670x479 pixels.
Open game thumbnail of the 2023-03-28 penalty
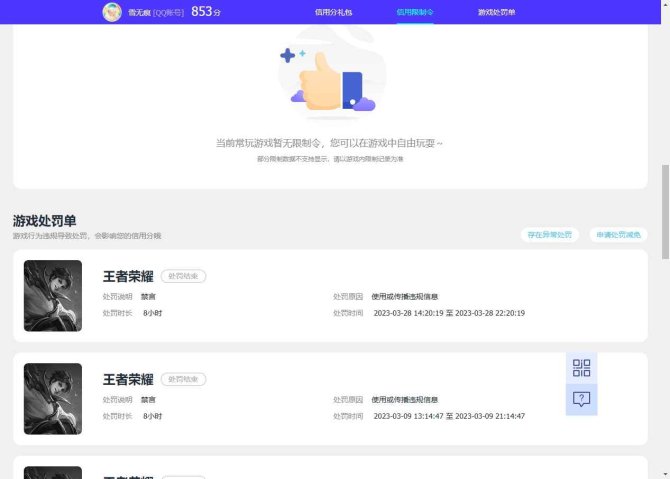pos(53,296)
